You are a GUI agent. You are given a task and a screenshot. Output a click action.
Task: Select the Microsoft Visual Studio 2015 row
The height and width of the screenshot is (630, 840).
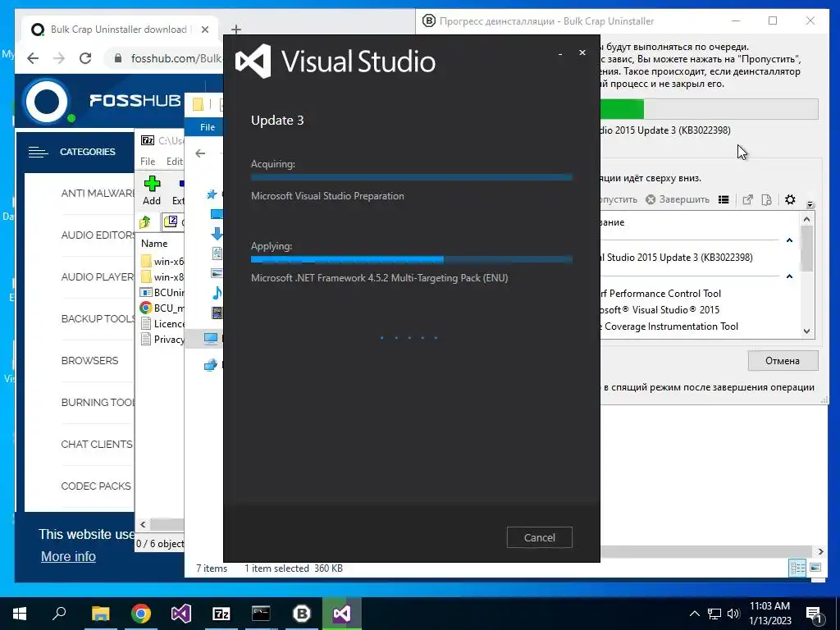[x=660, y=309]
